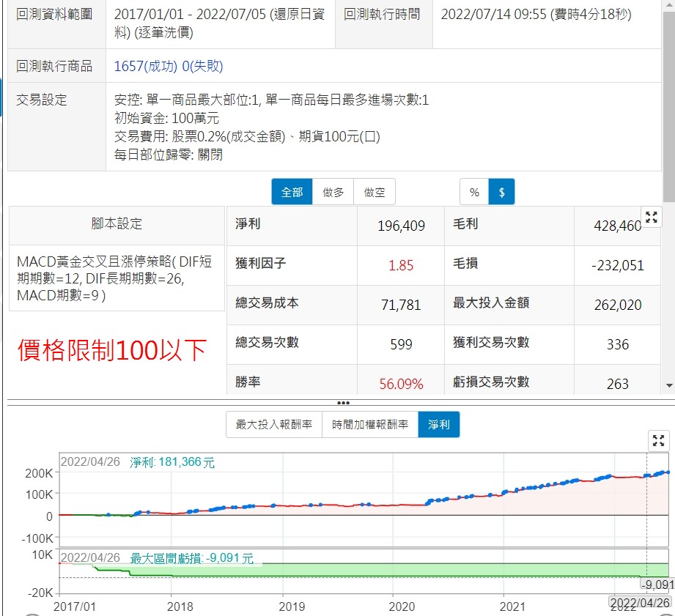The width and height of the screenshot is (675, 616).
Task: Select the 全部 trade filter
Action: pyautogui.click(x=292, y=192)
